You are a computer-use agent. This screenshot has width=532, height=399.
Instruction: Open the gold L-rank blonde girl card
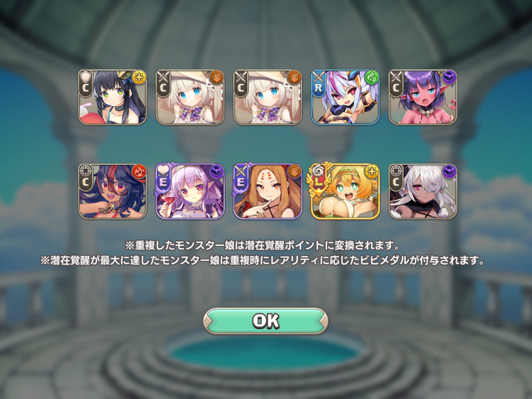[345, 192]
